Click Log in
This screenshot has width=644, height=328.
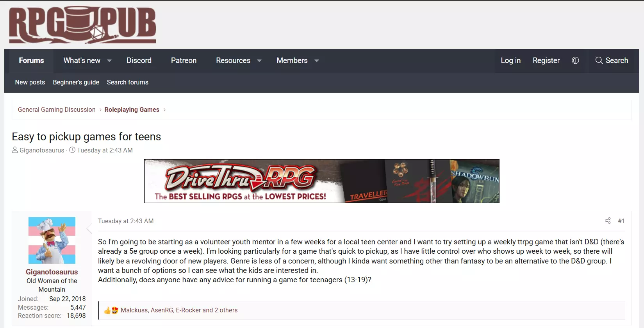pyautogui.click(x=510, y=61)
